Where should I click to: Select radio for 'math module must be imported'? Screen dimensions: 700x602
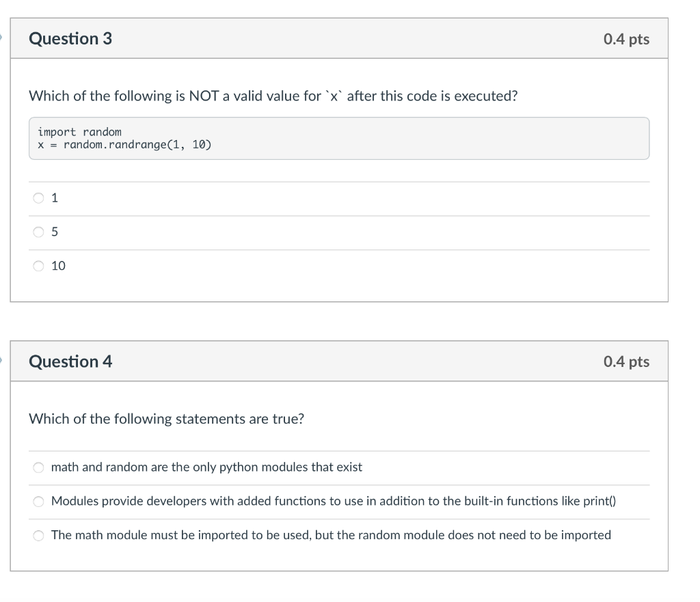(39, 535)
